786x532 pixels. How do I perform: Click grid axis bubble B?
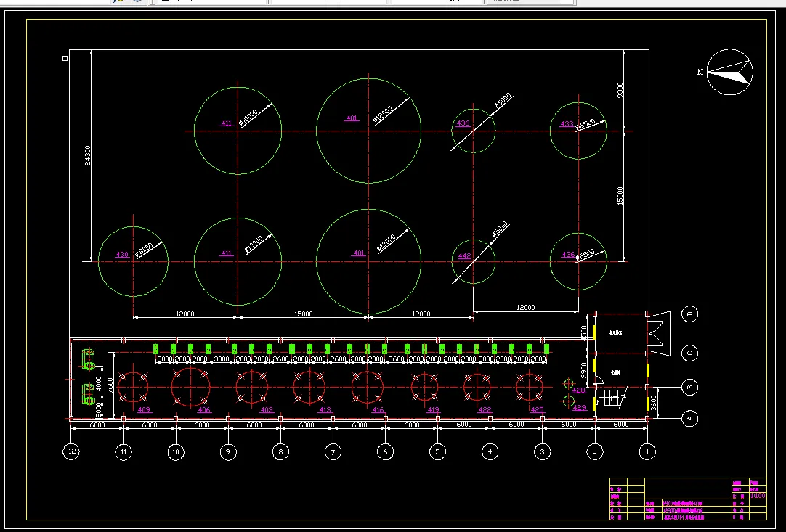(690, 388)
